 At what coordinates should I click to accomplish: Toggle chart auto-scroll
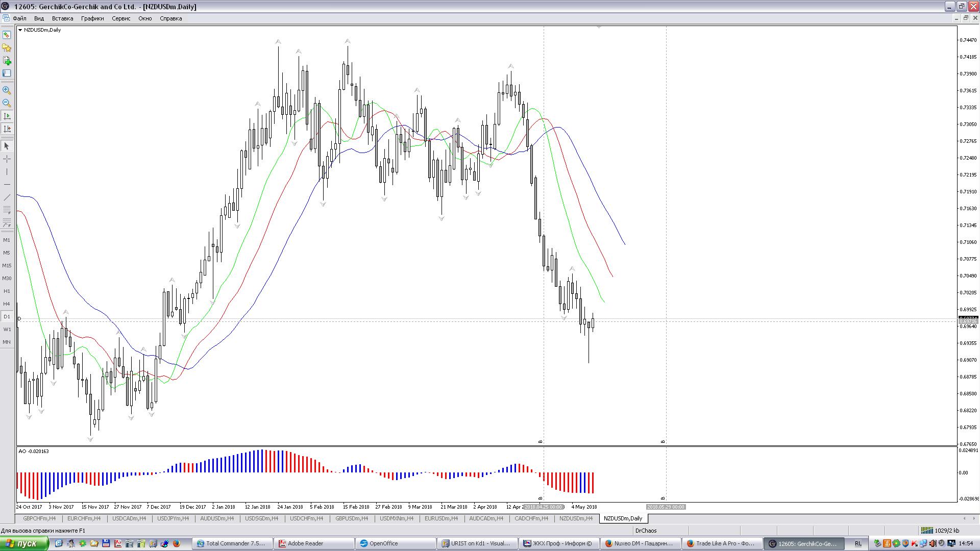coord(7,116)
